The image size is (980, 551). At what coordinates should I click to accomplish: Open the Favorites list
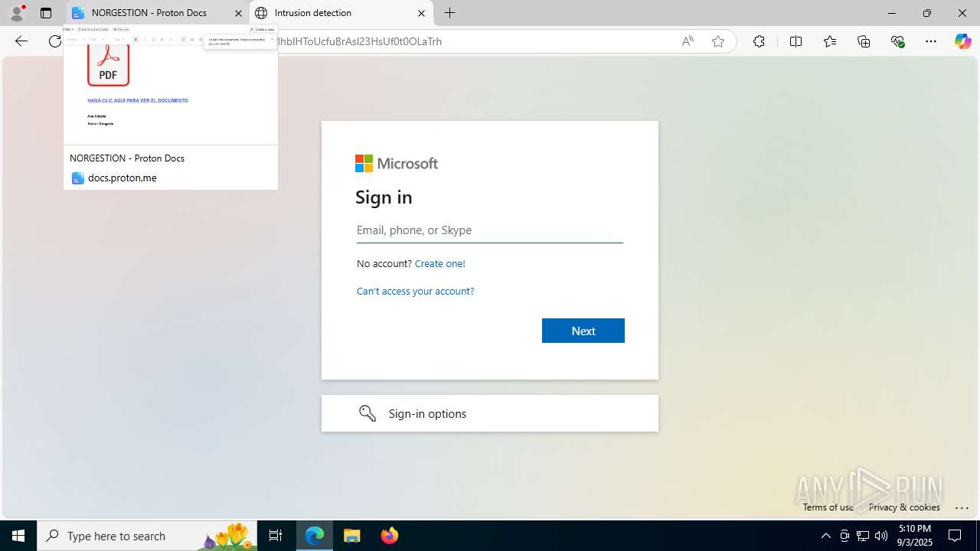(x=830, y=41)
